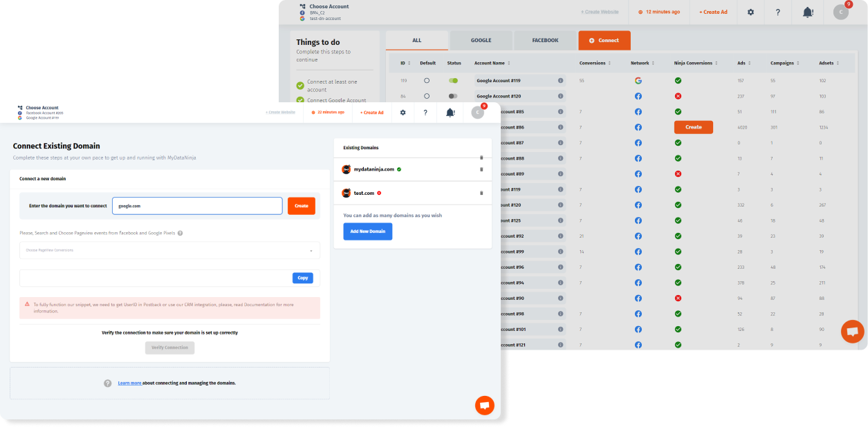Open help question mark in front window
Image resolution: width=868 pixels, height=427 pixels.
pyautogui.click(x=425, y=112)
